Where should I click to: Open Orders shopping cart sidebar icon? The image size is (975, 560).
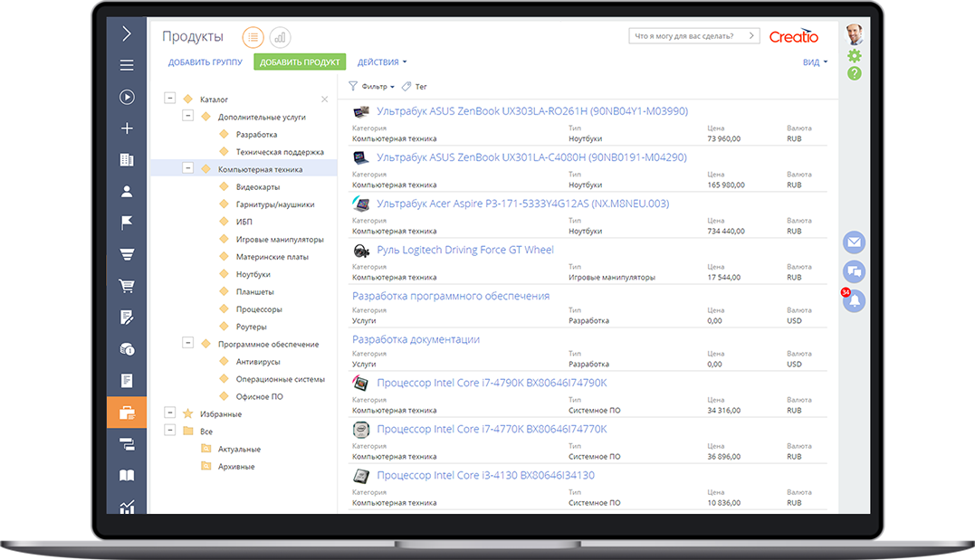click(x=127, y=286)
